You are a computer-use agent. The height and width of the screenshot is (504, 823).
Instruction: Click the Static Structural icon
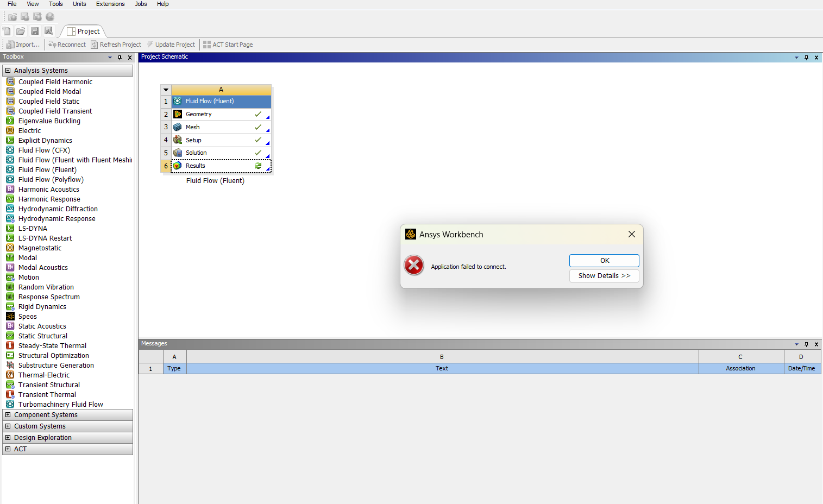pyautogui.click(x=10, y=336)
